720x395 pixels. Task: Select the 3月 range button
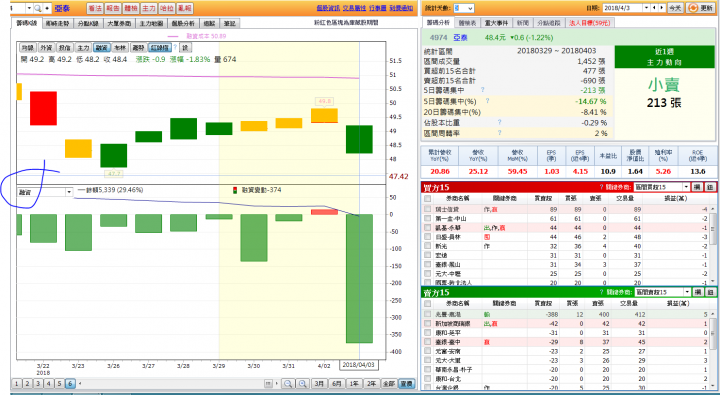tap(319, 384)
